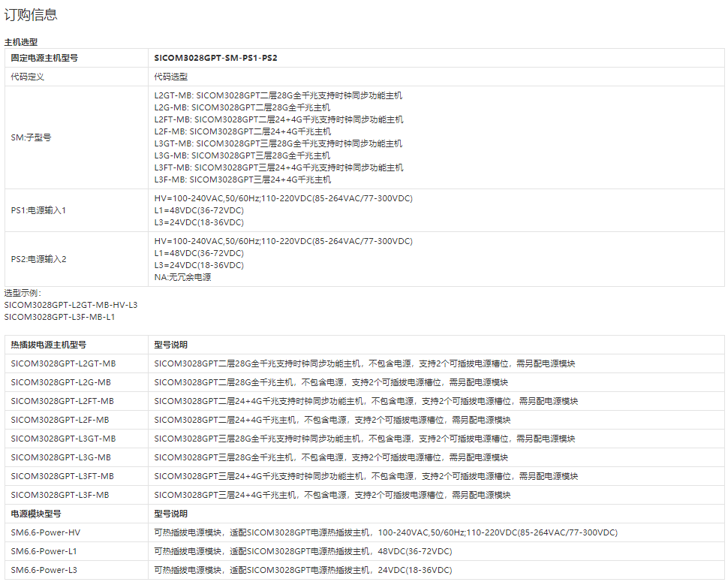Select the SICOM3028GPT-L2FT-MB model cell

click(x=62, y=401)
